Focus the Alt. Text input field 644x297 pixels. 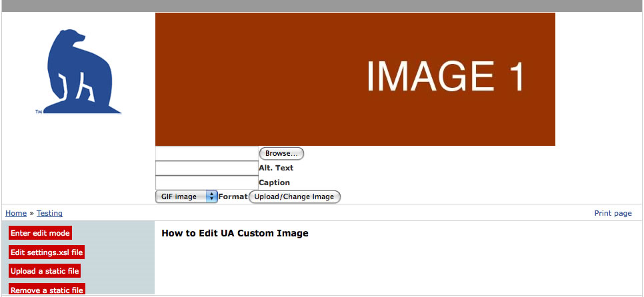[207, 168]
